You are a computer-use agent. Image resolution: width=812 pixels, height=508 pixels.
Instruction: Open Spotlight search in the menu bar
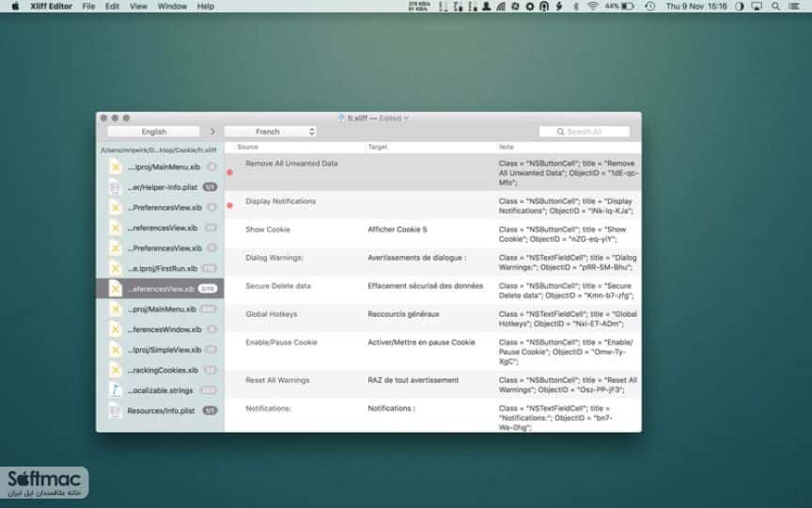[775, 7]
